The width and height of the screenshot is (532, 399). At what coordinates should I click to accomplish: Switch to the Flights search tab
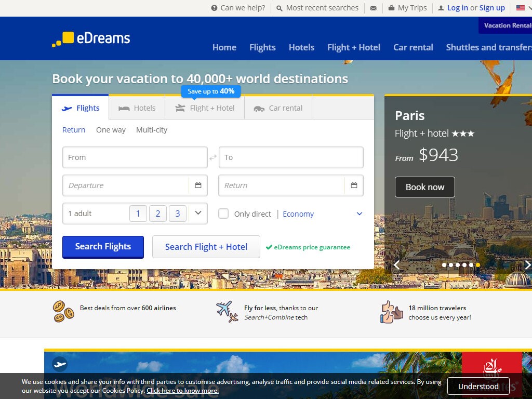(81, 108)
